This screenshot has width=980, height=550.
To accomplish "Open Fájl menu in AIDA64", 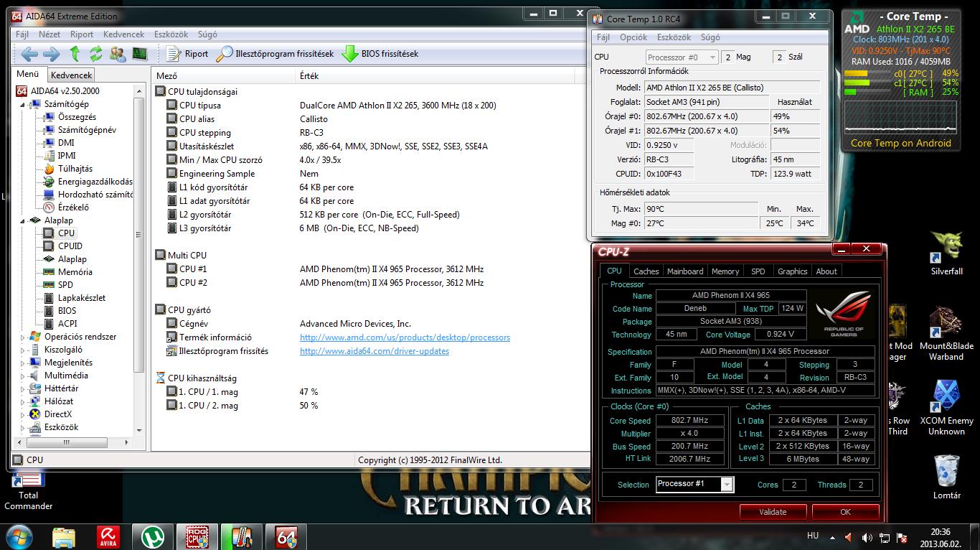I will [22, 34].
